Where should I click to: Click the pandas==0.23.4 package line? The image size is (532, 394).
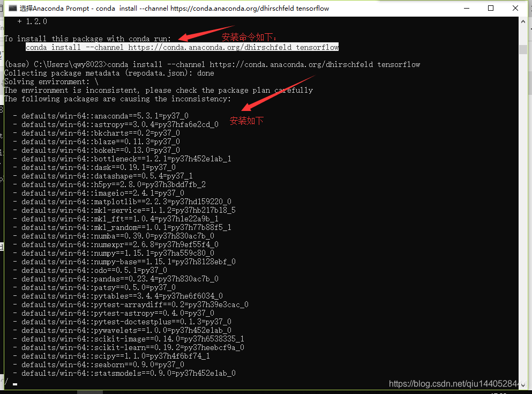click(116, 279)
